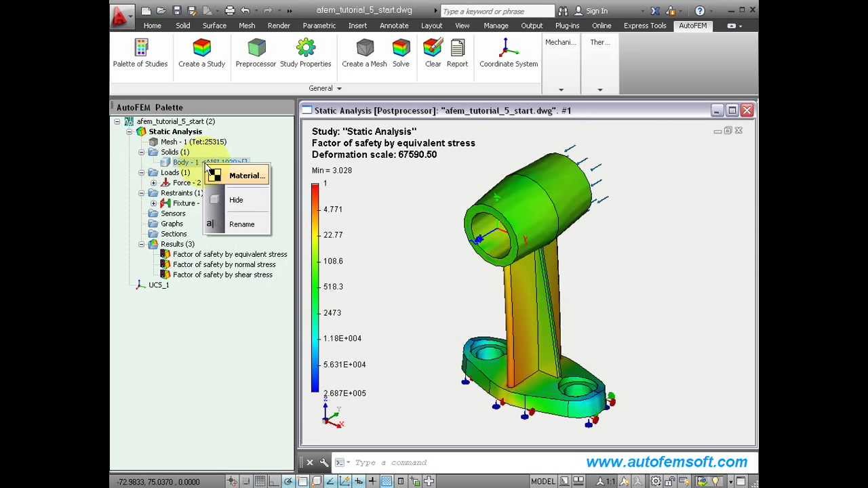Viewport: 868px width, 488px height.
Task: Click the Sign In link
Action: pyautogui.click(x=596, y=11)
